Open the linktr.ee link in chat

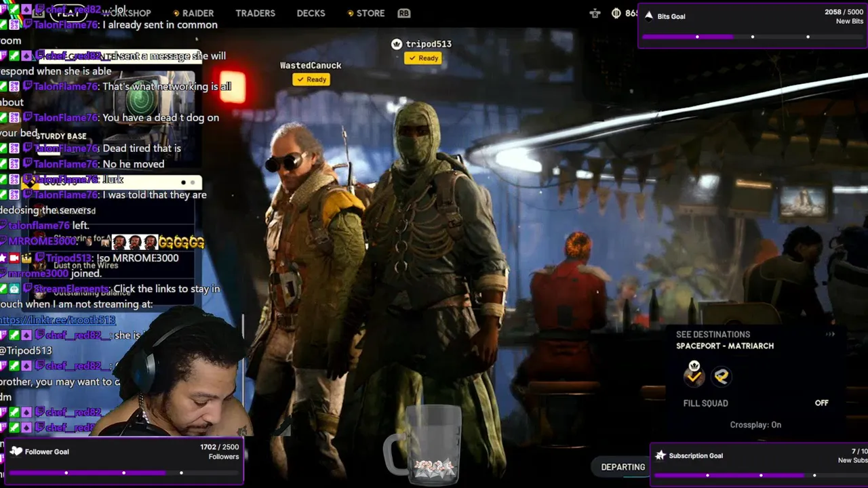[58, 320]
